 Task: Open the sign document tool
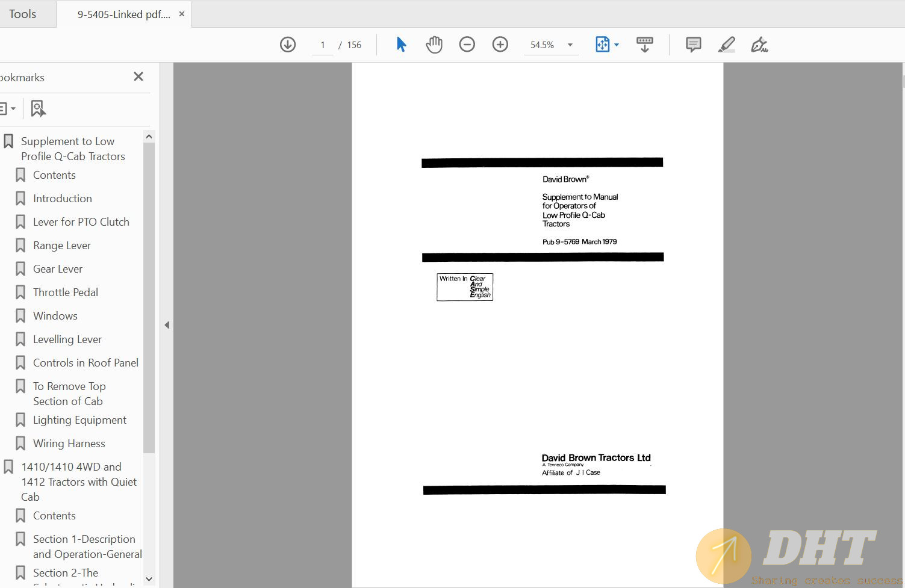[759, 45]
